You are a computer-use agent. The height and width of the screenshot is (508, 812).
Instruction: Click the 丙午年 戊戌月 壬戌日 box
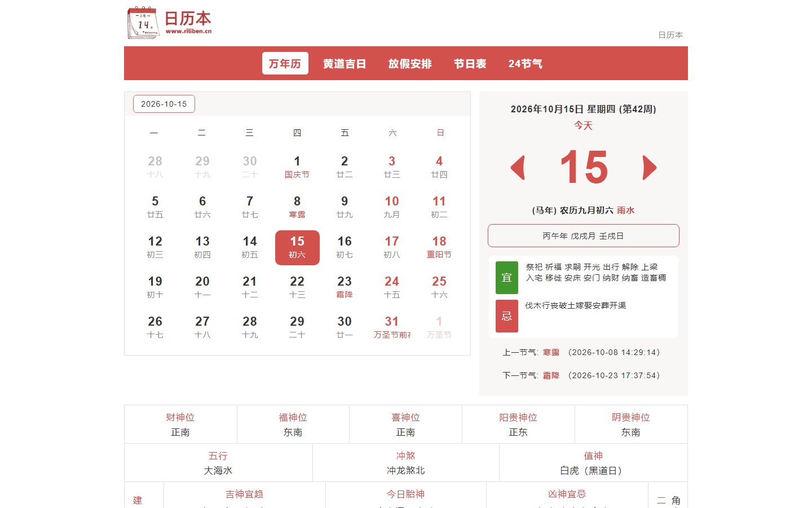(584, 236)
